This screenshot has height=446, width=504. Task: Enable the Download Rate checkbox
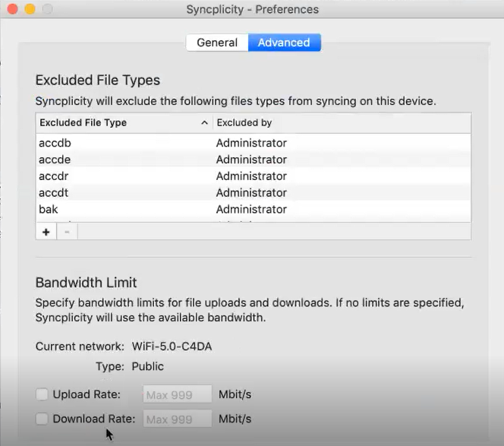pos(42,419)
